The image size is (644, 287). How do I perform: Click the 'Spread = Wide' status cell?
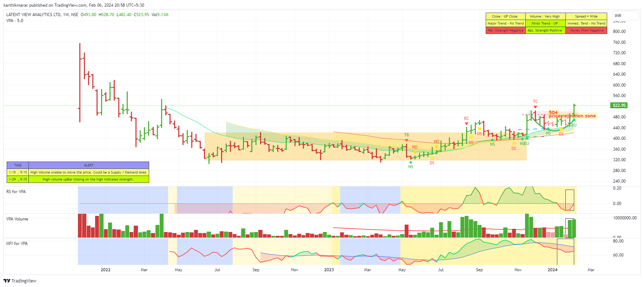pyautogui.click(x=586, y=16)
